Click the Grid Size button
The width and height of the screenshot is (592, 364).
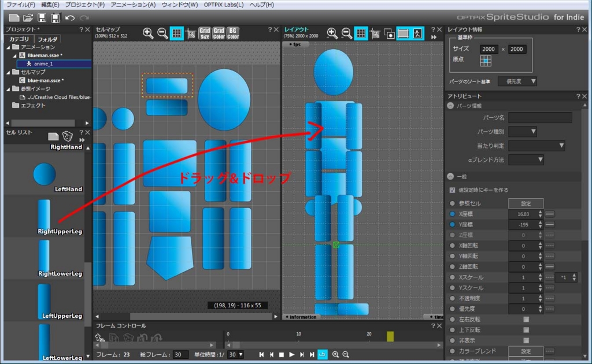pyautogui.click(x=205, y=33)
